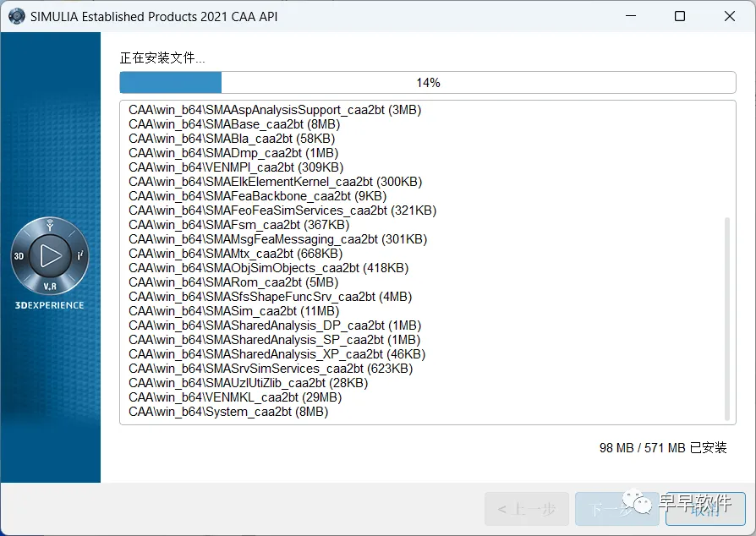
Task: Select SMAFsm_caa2bt (367KB) row
Action: coord(239,225)
